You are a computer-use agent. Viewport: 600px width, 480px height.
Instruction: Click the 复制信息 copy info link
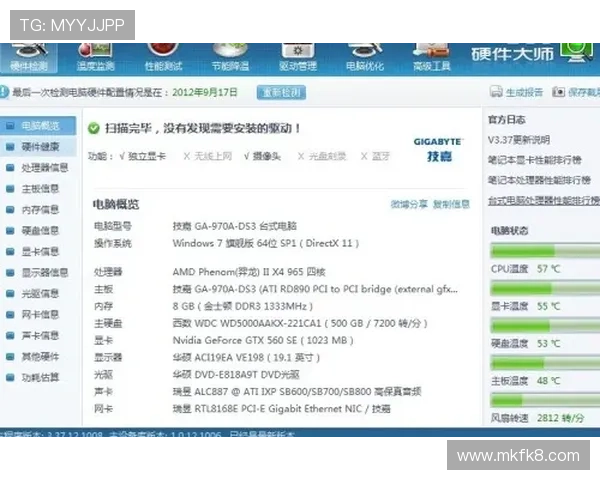pos(451,204)
